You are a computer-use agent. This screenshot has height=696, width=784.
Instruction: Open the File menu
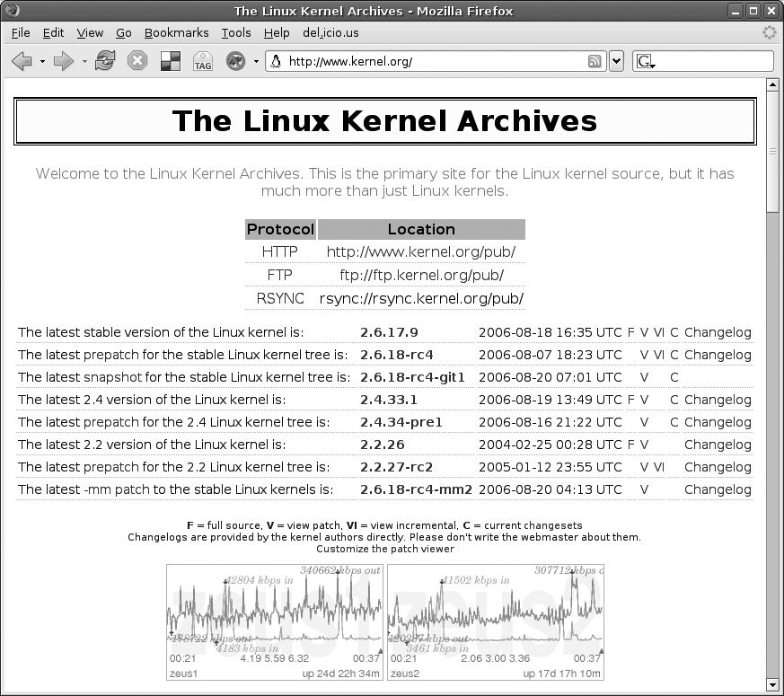pos(21,33)
